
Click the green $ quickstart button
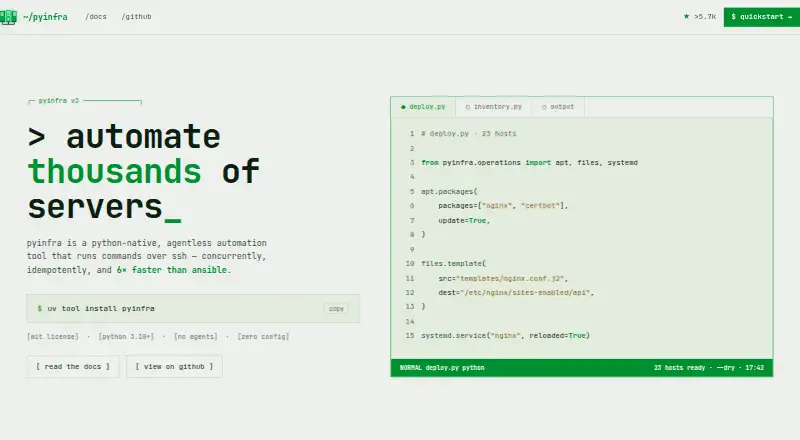761,17
